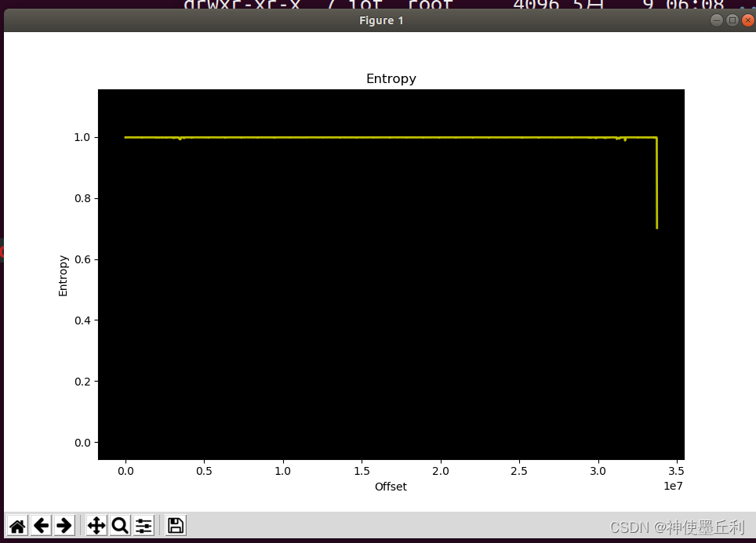Click x-axis tick label 3.0
The image size is (756, 543).
(598, 471)
